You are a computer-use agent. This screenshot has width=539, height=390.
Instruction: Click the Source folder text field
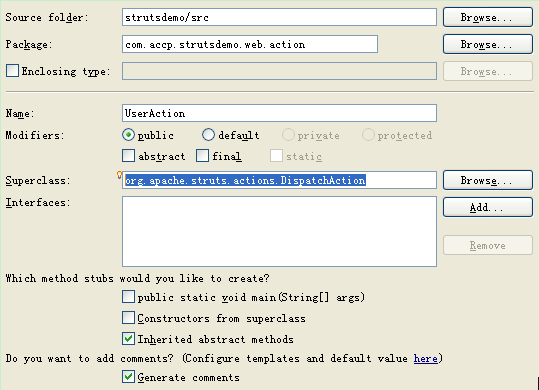(x=279, y=17)
